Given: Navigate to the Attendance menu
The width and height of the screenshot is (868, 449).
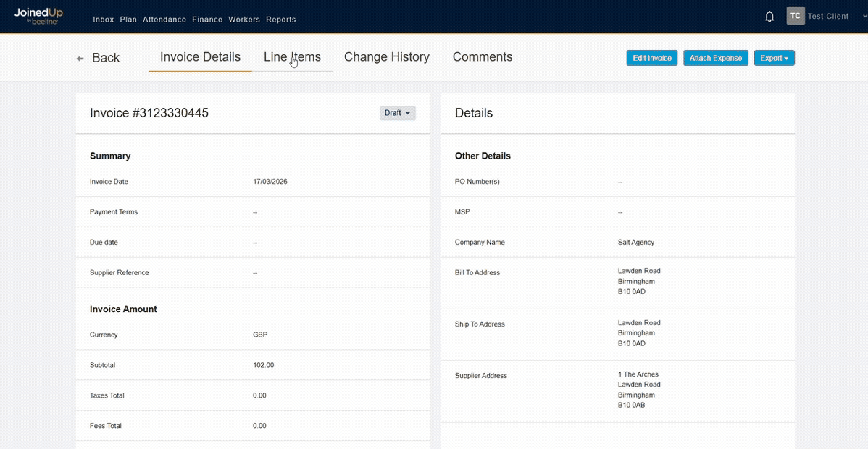Looking at the screenshot, I should pos(164,20).
